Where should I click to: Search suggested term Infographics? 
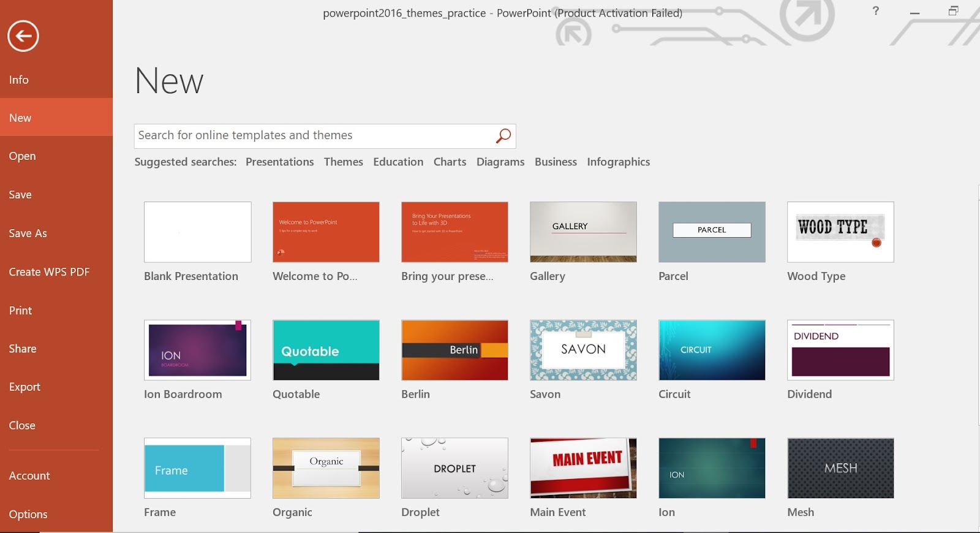point(619,162)
